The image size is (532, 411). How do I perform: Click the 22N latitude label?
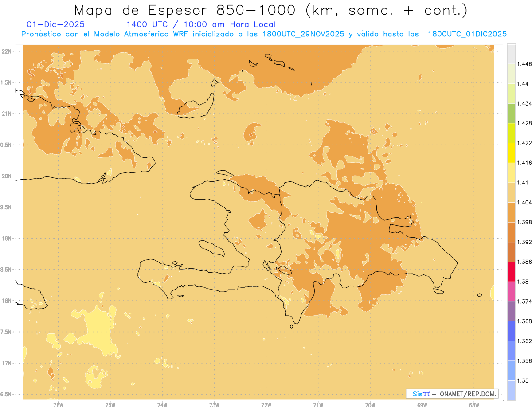click(6, 51)
